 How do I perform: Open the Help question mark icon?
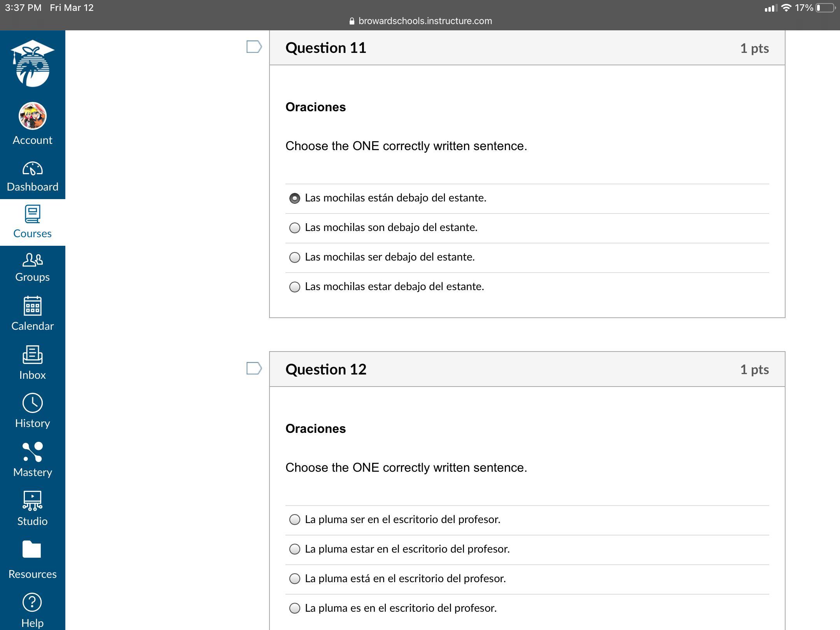32,602
